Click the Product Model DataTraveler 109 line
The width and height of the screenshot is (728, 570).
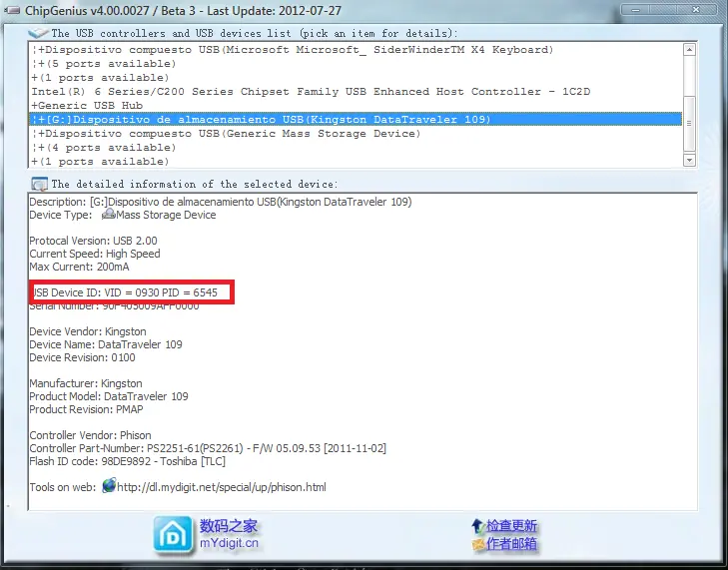(109, 396)
